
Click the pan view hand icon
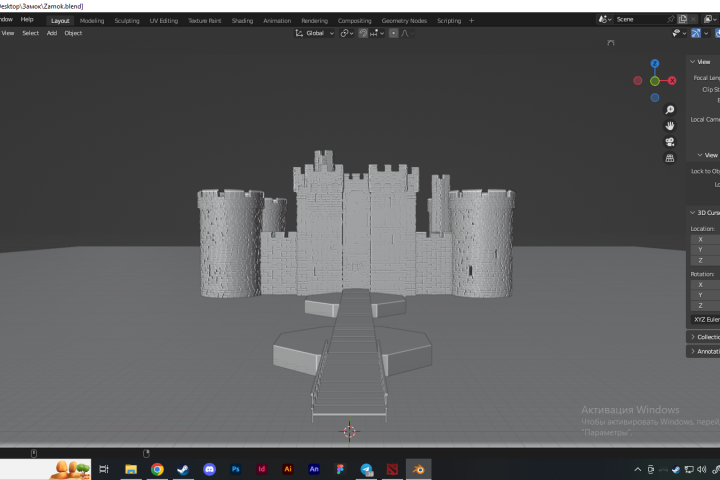pyautogui.click(x=670, y=126)
